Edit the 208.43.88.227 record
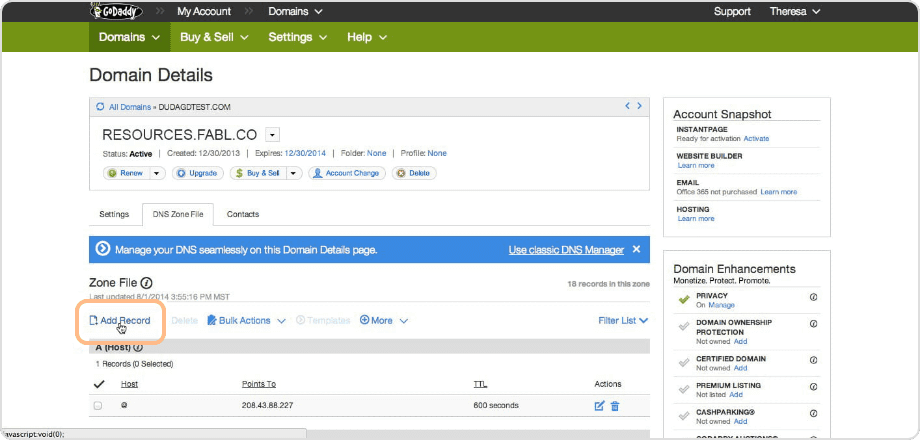 pos(599,405)
